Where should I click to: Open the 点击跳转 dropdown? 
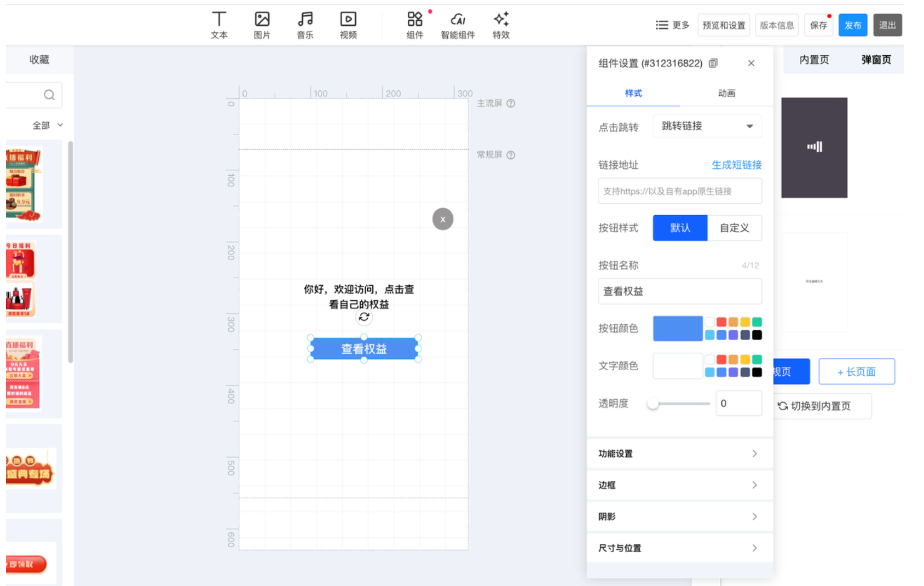pyautogui.click(x=707, y=127)
